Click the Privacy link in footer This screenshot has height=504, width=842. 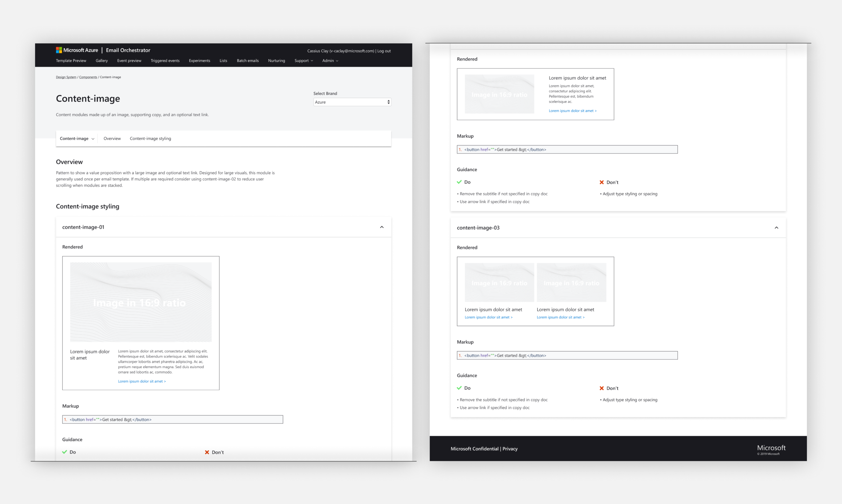point(510,449)
